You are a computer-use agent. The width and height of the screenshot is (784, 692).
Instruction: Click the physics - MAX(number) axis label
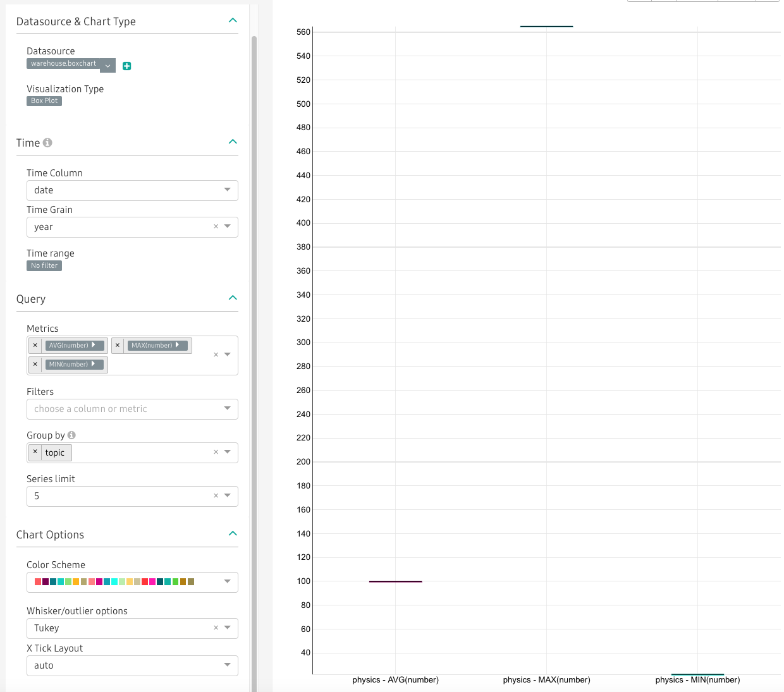[x=547, y=680]
